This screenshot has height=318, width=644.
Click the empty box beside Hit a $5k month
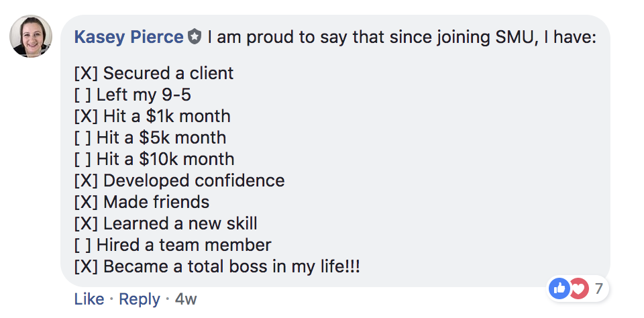coord(83,138)
